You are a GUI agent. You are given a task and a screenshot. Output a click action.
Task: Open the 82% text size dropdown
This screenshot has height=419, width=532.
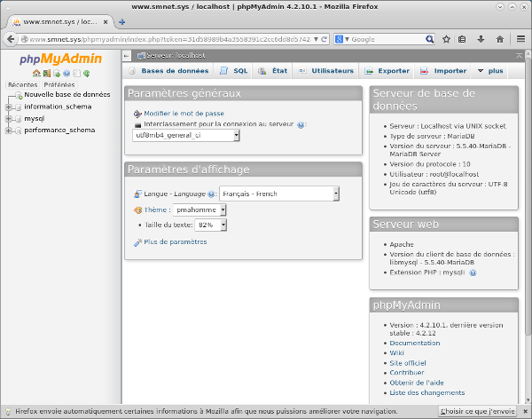click(211, 225)
